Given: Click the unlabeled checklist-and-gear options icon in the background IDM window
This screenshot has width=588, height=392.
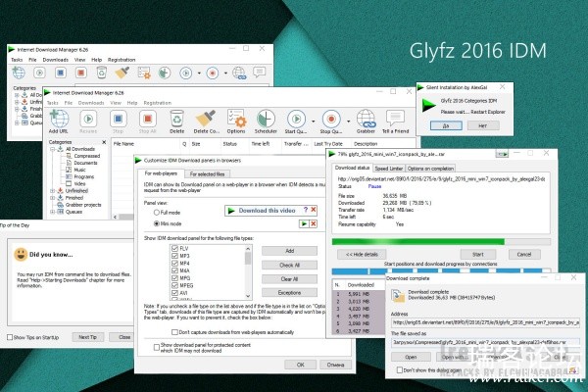Looking at the screenshot, I should 144,73.
